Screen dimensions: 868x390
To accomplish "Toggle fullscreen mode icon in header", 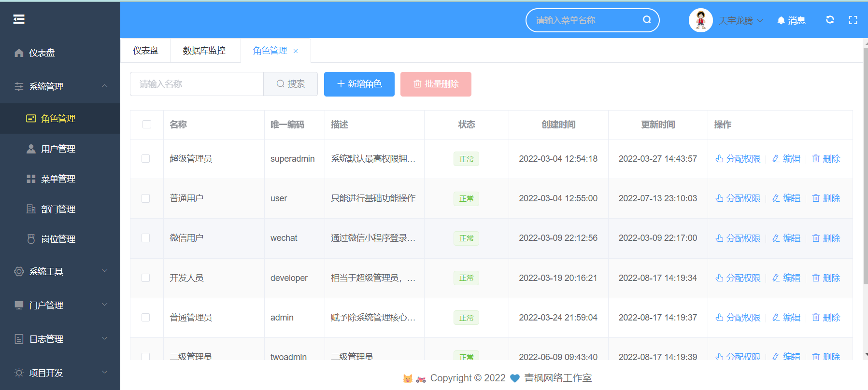I will coord(853,20).
